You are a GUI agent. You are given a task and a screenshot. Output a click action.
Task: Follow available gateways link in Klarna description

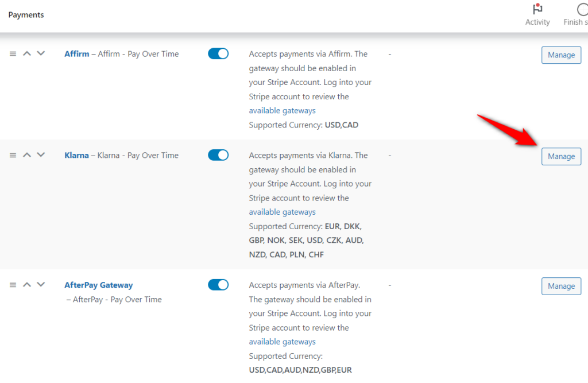pos(282,212)
